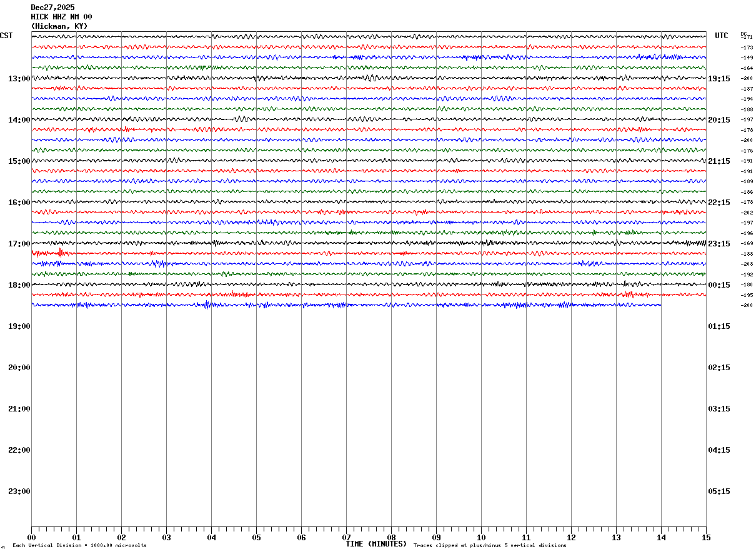The image size is (756, 554).
Task: Click the DC offset value -208
Action: tap(747, 264)
